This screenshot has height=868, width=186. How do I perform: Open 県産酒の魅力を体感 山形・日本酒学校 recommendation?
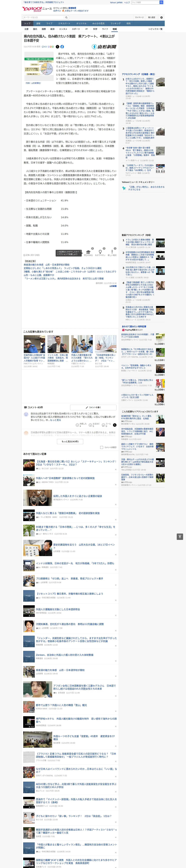click(60, 670)
